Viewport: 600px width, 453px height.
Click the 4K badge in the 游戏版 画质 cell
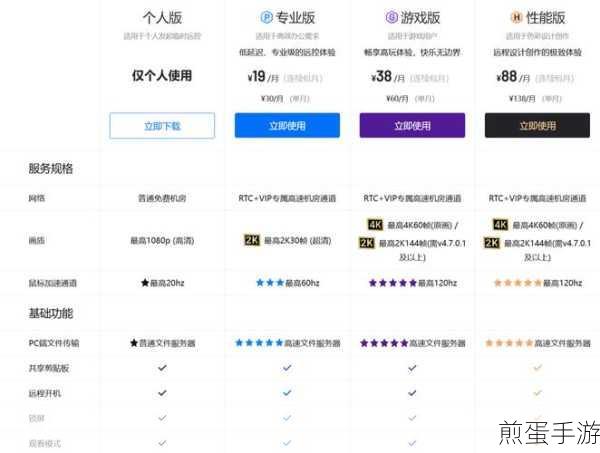point(375,225)
